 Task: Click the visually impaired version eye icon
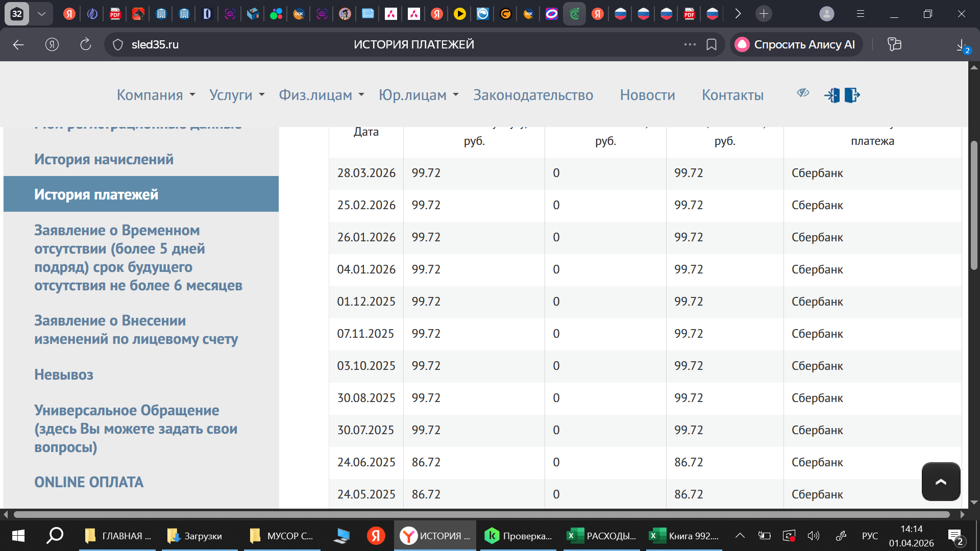tap(803, 93)
